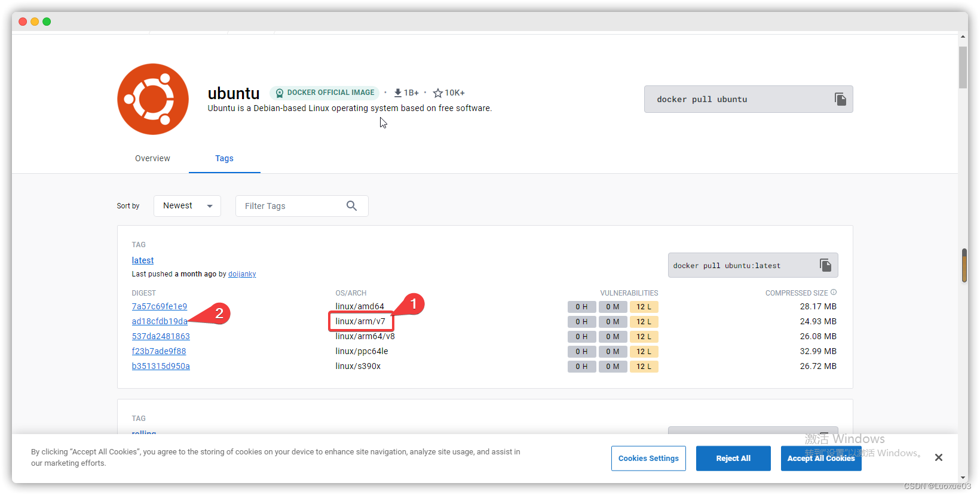Open digest 7a57c69fe1e9
Viewport: 980px width, 495px height.
(x=160, y=306)
